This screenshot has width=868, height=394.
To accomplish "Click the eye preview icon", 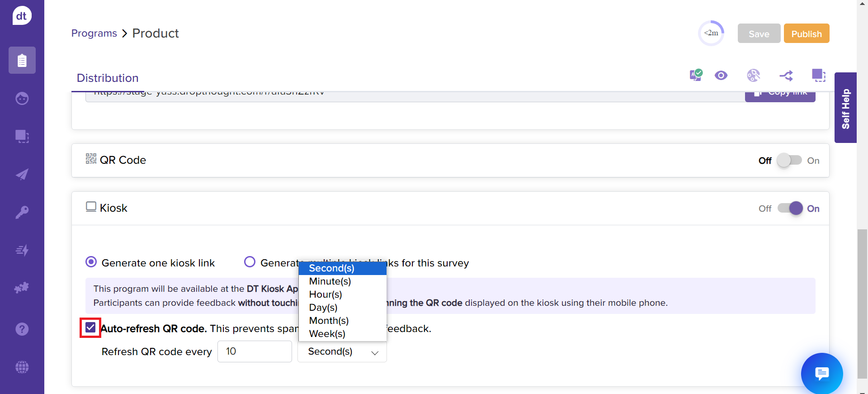I will click(721, 76).
